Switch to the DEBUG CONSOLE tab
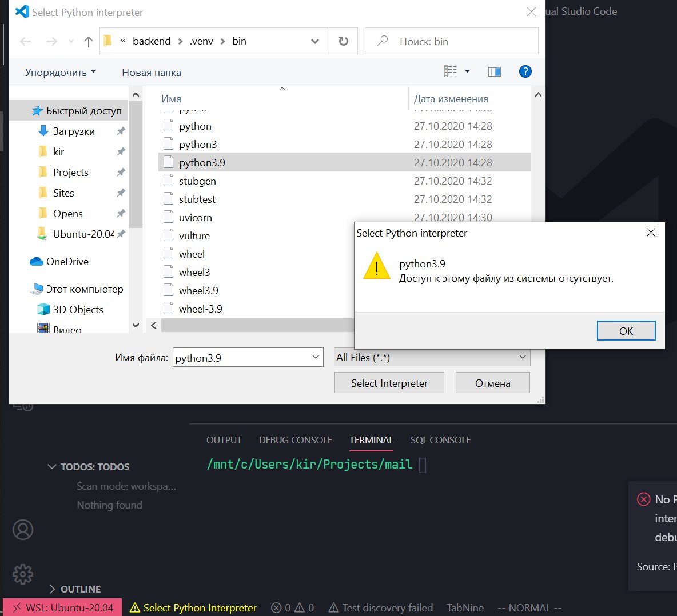The width and height of the screenshot is (677, 616). (295, 440)
